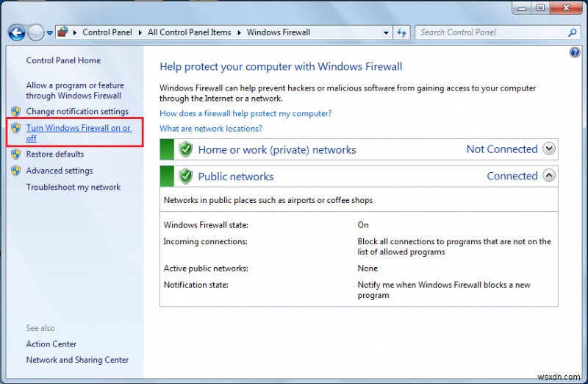Screen dimensions: 588x384
Task: Expand the Home or work networks section
Action: click(x=549, y=149)
